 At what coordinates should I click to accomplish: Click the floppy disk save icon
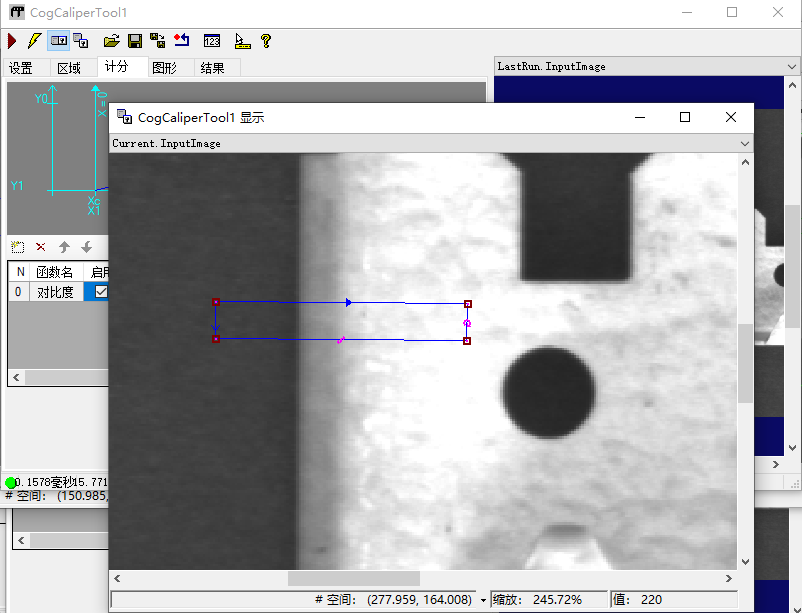tap(135, 41)
